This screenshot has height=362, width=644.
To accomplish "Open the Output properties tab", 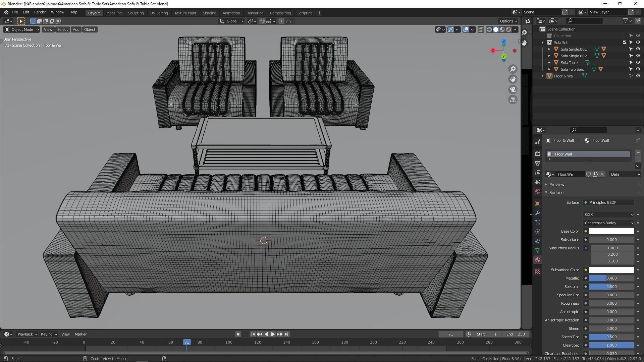I will click(538, 163).
